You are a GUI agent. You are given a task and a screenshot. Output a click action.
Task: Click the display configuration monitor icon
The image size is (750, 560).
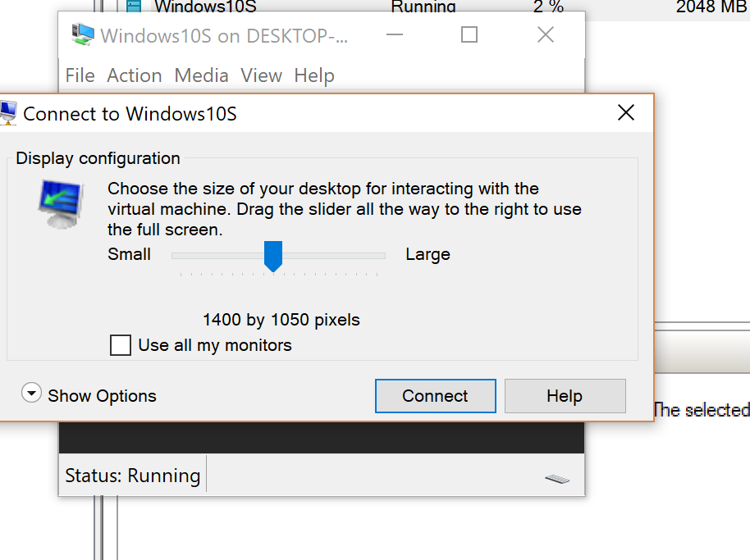tap(62, 204)
